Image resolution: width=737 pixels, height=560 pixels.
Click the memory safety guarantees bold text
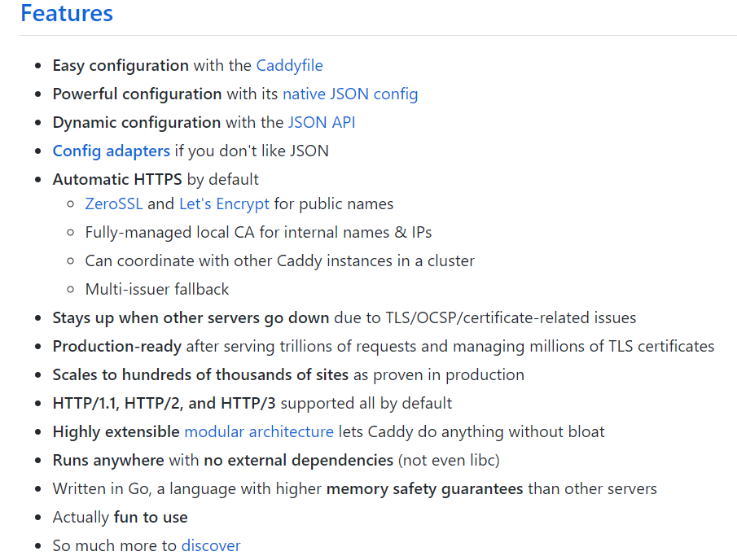pos(425,488)
